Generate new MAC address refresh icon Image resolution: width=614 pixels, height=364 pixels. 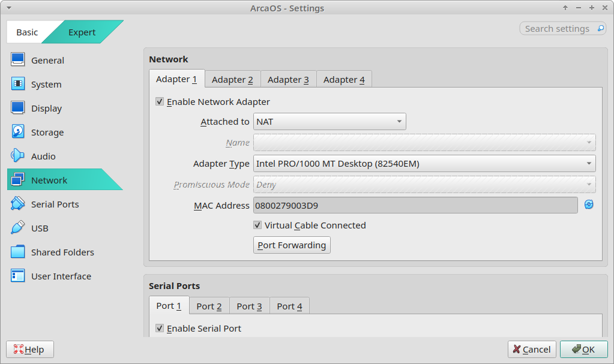click(x=589, y=204)
